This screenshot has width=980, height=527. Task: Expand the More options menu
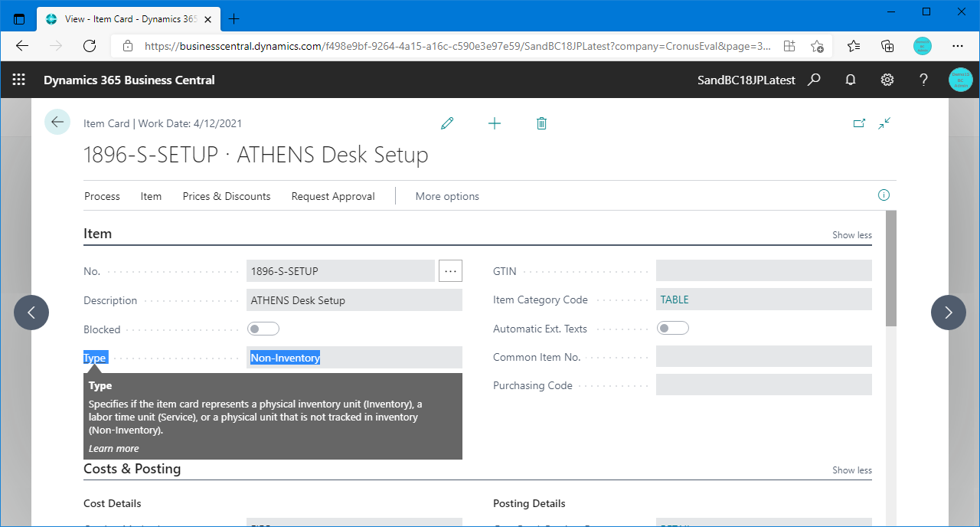pos(447,196)
